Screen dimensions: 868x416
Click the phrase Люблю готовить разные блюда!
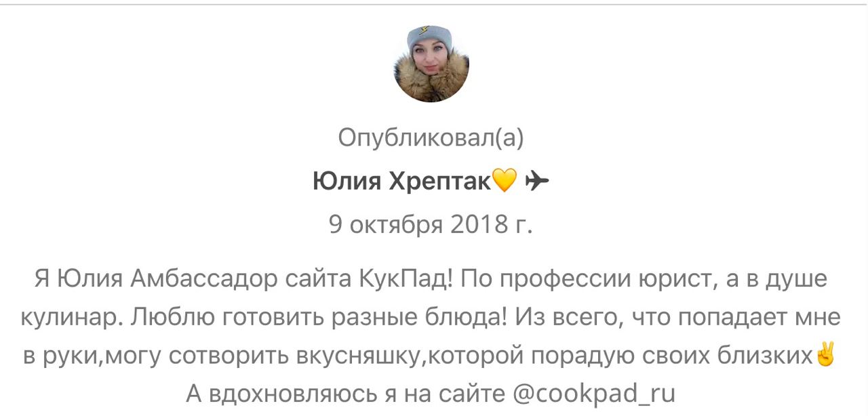319,317
